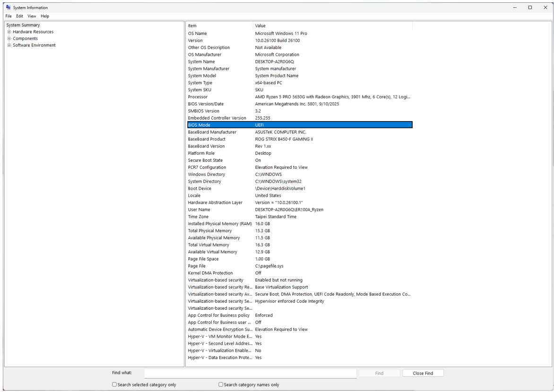This screenshot has height=392, width=554.
Task: Maximize the System Information window
Action: [530, 8]
